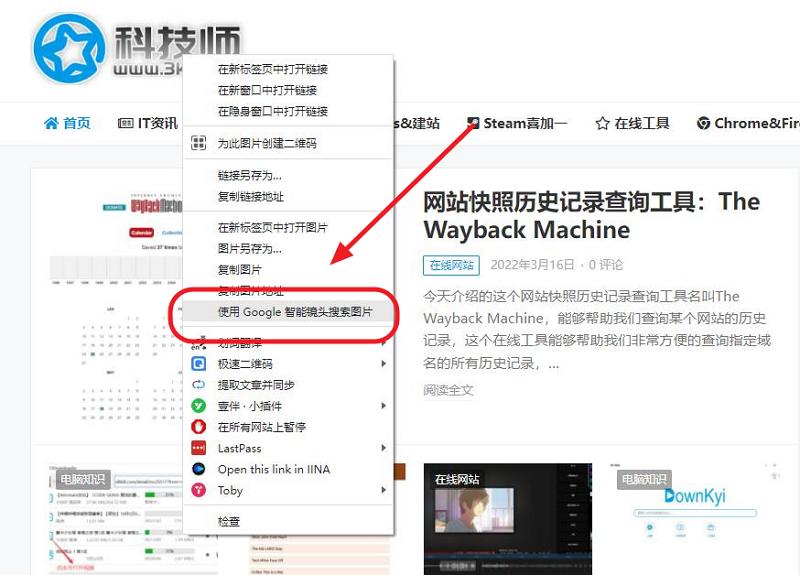The width and height of the screenshot is (800, 575).
Task: Click the 2022年3月16日 date text
Action: pyautogui.click(x=532, y=265)
